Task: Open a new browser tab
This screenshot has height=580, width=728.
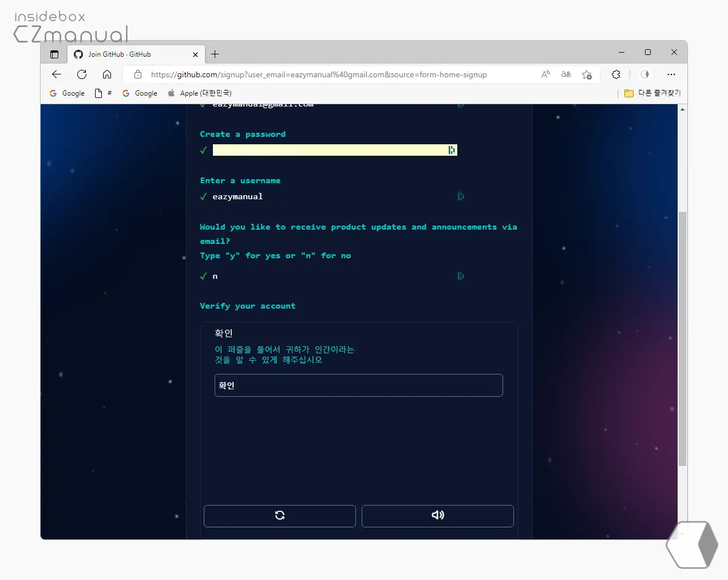Action: click(215, 54)
